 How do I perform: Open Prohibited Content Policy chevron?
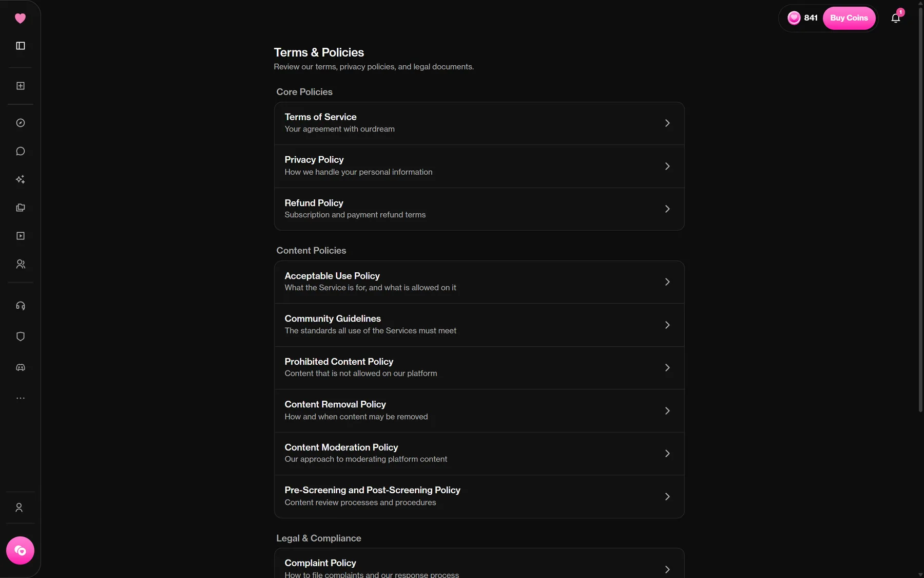pyautogui.click(x=667, y=368)
